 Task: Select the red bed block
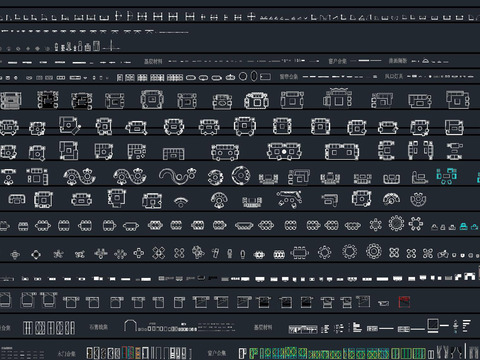click(404, 302)
